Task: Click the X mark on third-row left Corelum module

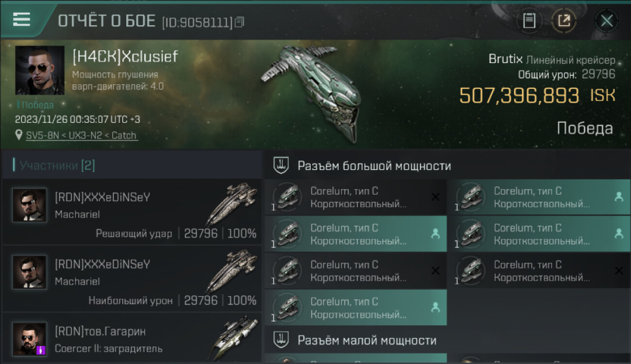Action: coord(435,271)
